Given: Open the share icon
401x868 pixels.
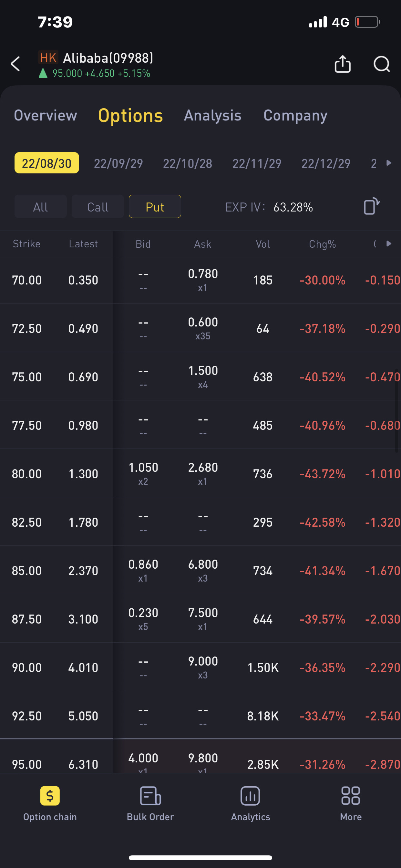Looking at the screenshot, I should click(342, 64).
